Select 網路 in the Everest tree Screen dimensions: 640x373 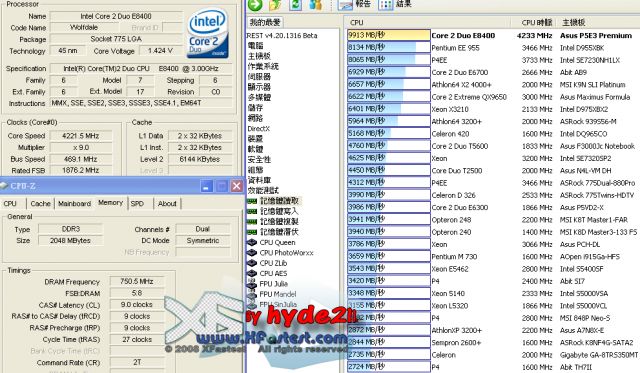point(256,118)
